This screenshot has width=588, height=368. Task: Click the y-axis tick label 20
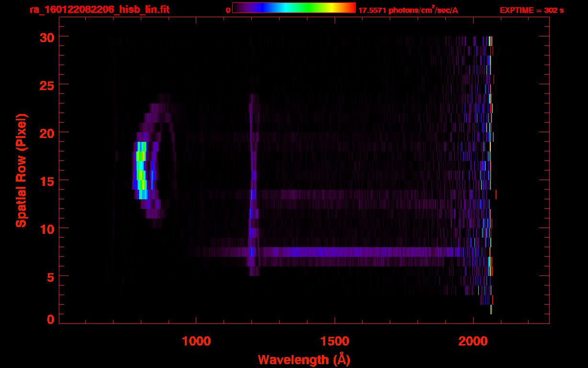[46, 133]
